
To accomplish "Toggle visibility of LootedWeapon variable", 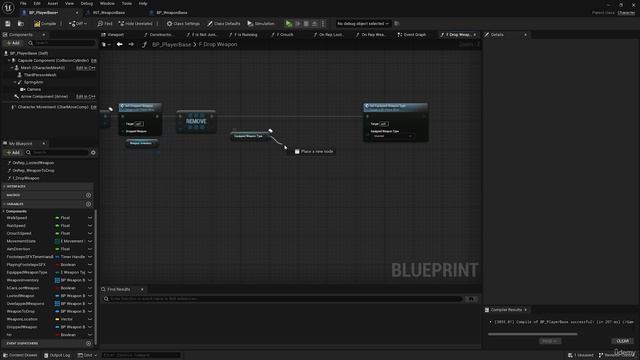I will point(90,296).
